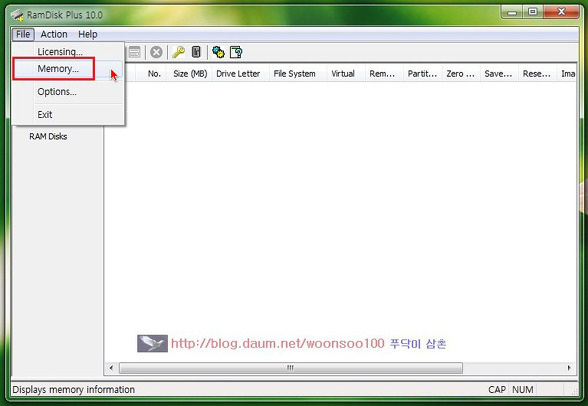The height and width of the screenshot is (406, 588).
Task: Click the help question mark toolbar icon
Action: point(236,52)
